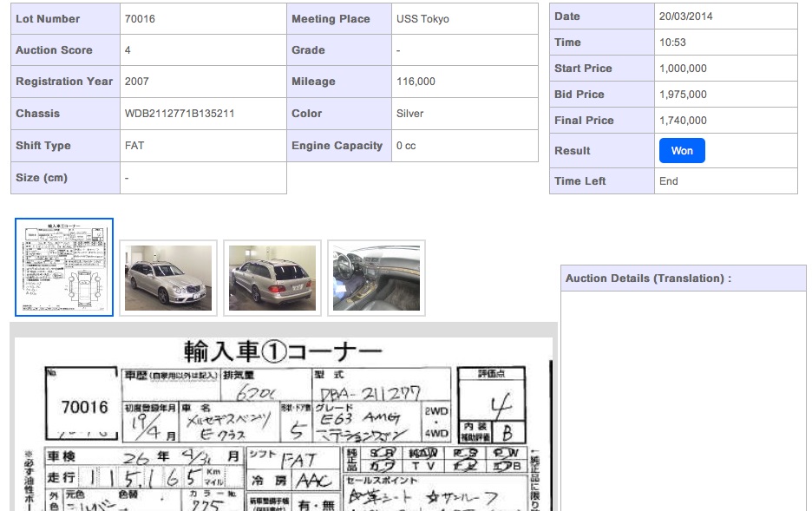The width and height of the screenshot is (812, 511).
Task: Click the Auction Details (Translation) header
Action: (x=648, y=278)
